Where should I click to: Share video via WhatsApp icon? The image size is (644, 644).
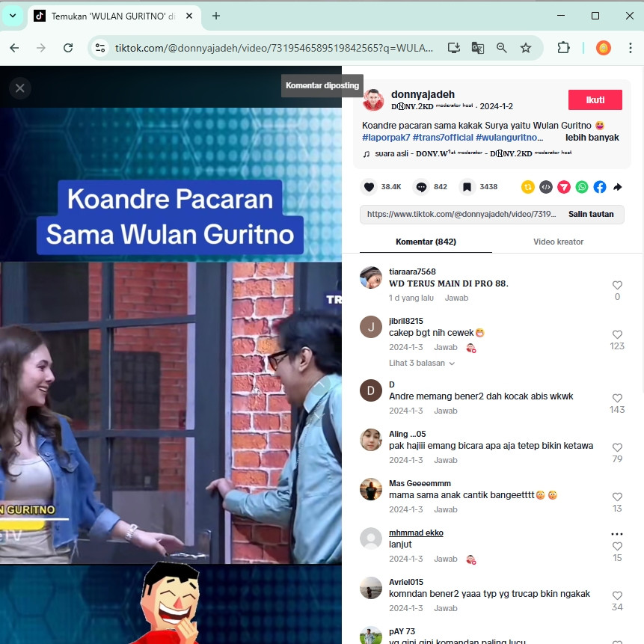[x=582, y=187]
